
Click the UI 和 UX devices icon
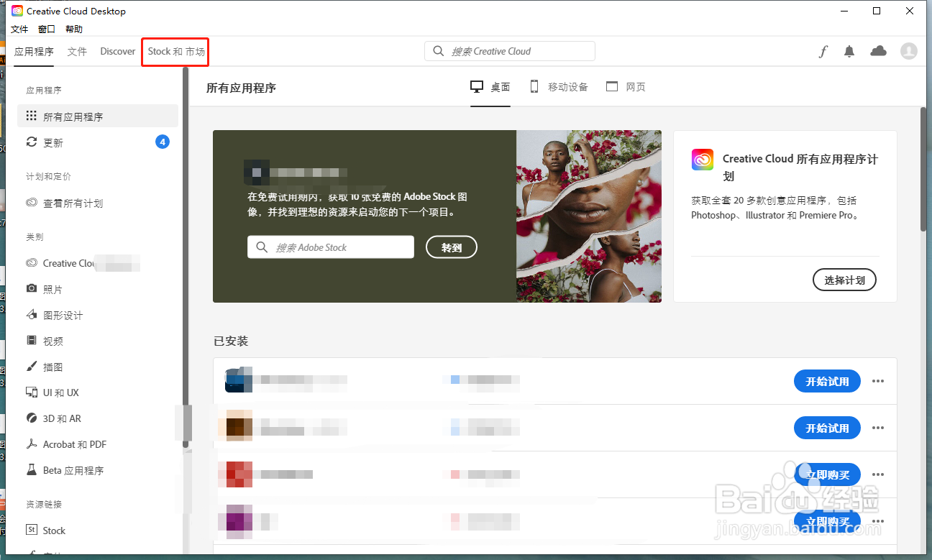click(x=31, y=393)
